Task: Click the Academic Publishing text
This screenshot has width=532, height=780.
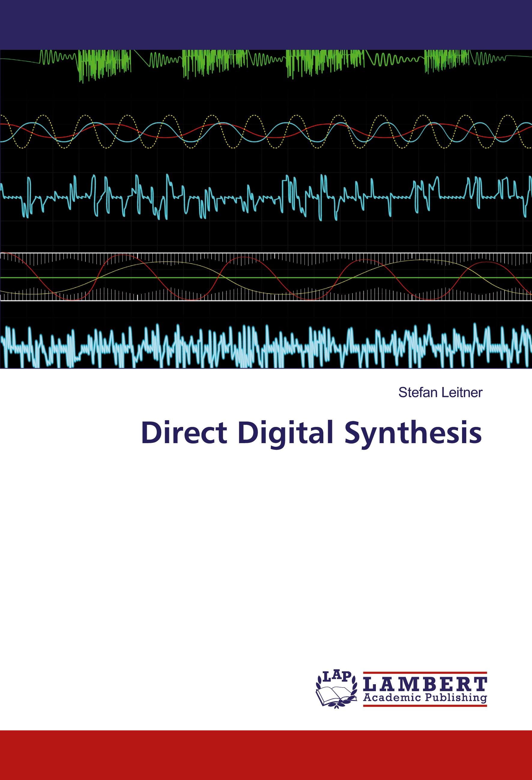Action: click(425, 698)
